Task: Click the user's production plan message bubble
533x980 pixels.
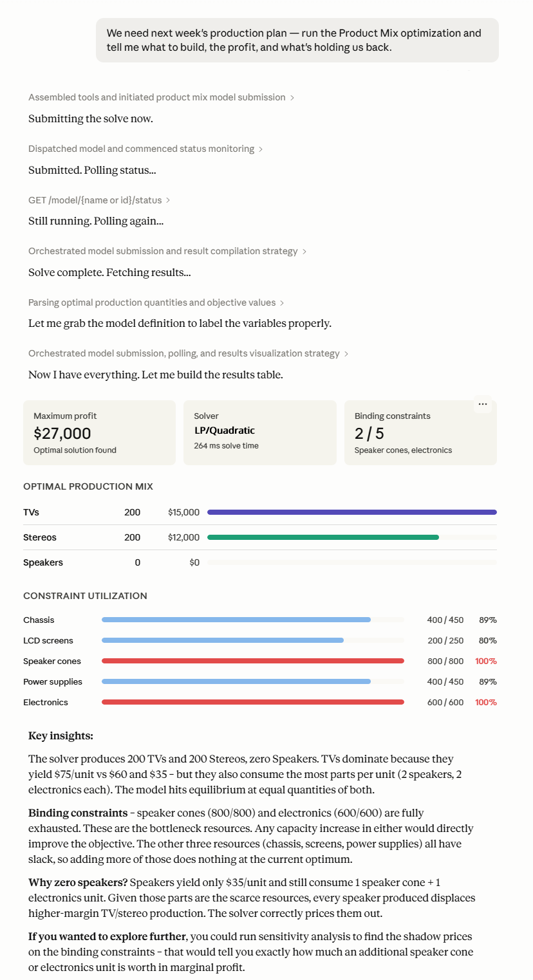Action: pyautogui.click(x=297, y=40)
